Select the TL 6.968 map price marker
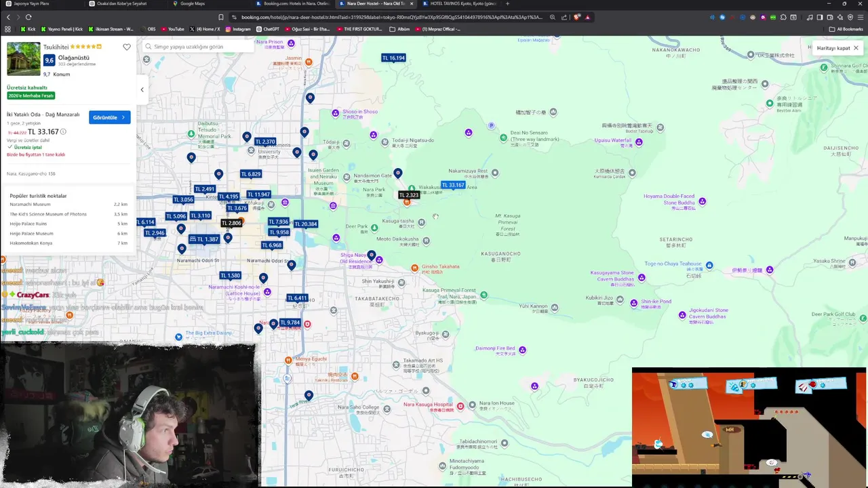868x488 pixels. coord(271,245)
